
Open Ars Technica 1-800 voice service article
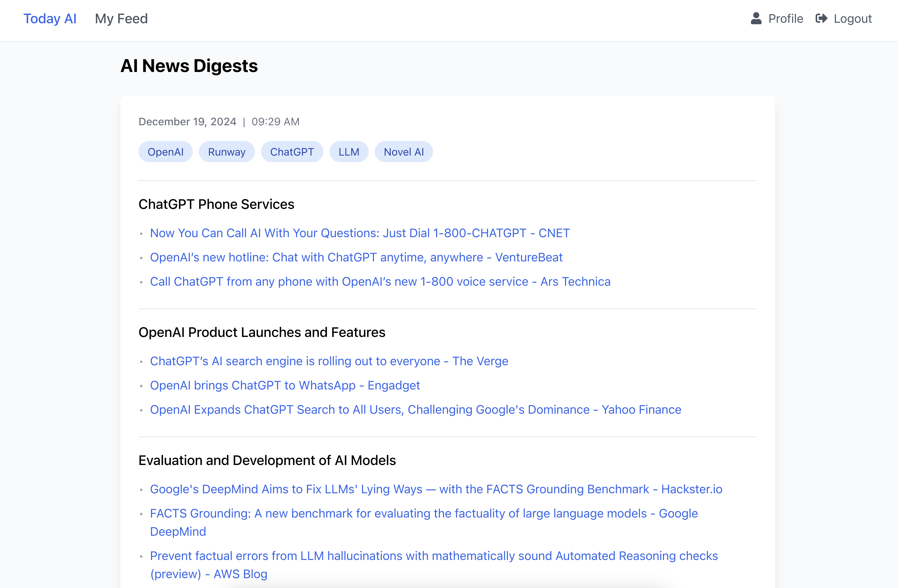(380, 281)
